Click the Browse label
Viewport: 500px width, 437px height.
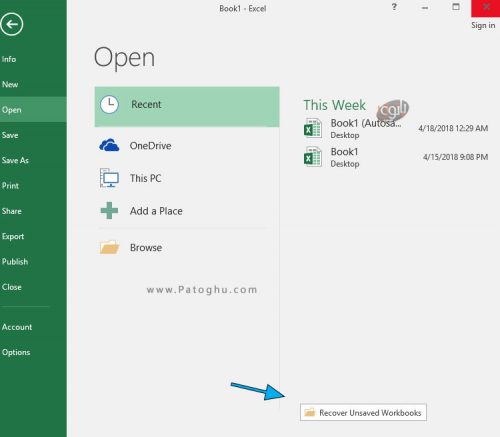(x=146, y=247)
